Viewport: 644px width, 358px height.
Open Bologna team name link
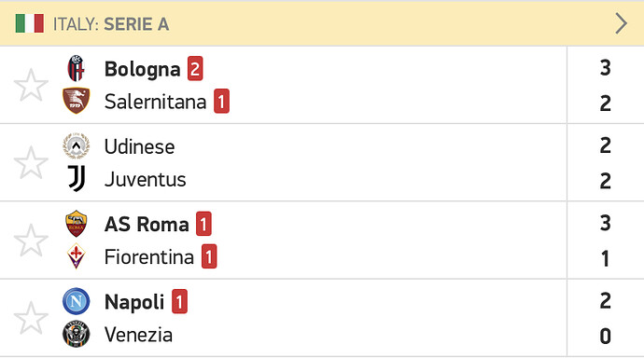(x=142, y=69)
